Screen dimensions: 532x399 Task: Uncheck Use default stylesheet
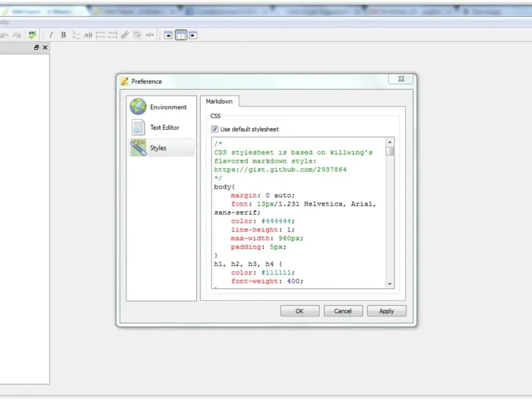[214, 129]
